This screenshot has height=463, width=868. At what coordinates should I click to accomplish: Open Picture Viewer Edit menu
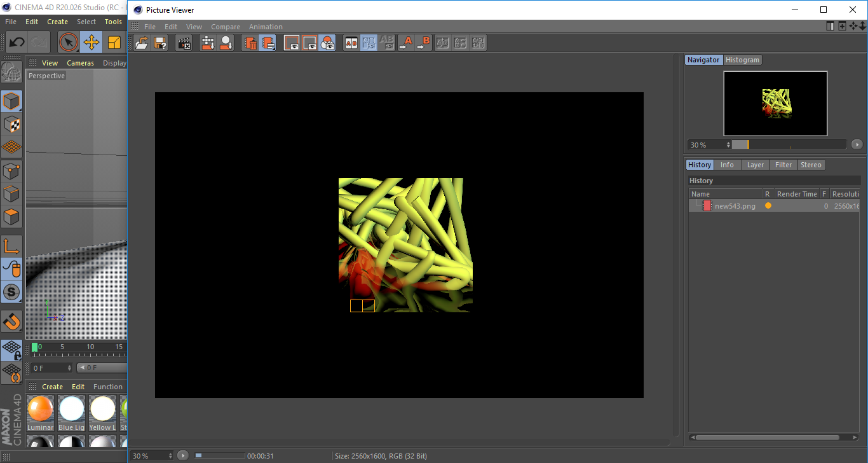pos(171,27)
